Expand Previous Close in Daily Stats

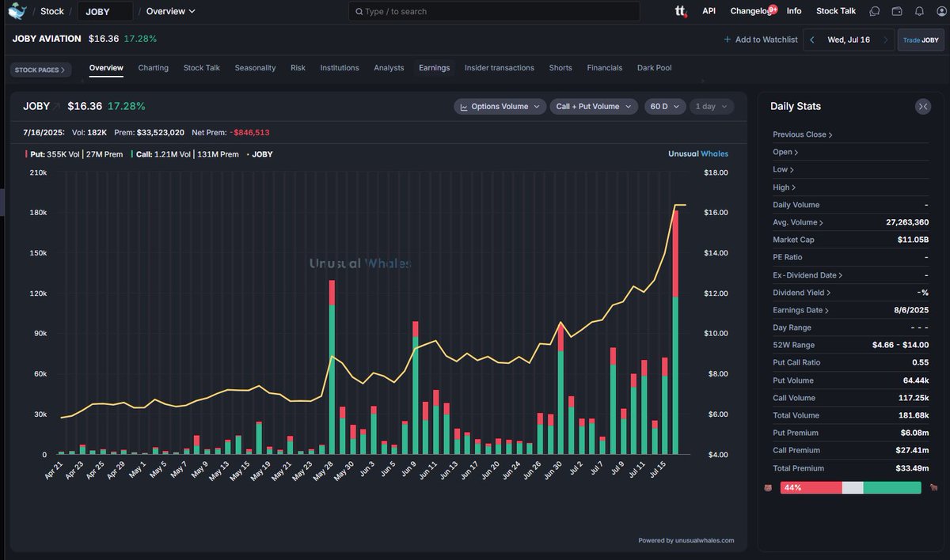tap(803, 134)
